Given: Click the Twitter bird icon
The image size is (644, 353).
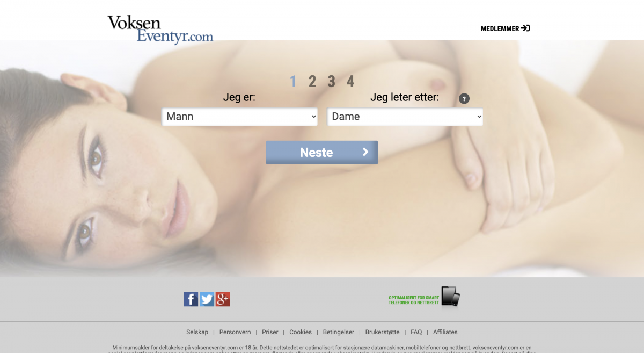Looking at the screenshot, I should tap(207, 299).
